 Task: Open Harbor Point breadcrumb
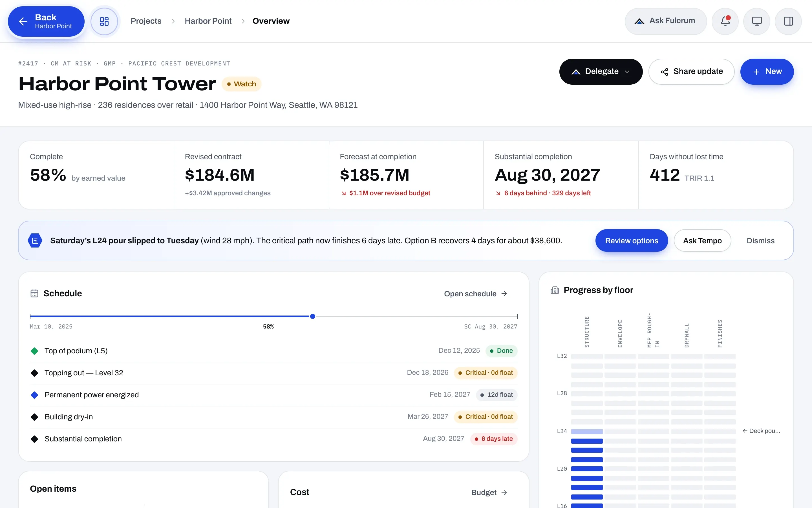point(208,21)
